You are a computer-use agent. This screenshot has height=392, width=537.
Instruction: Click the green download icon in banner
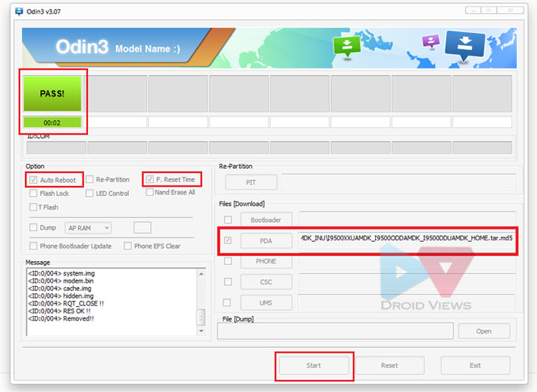click(x=347, y=46)
